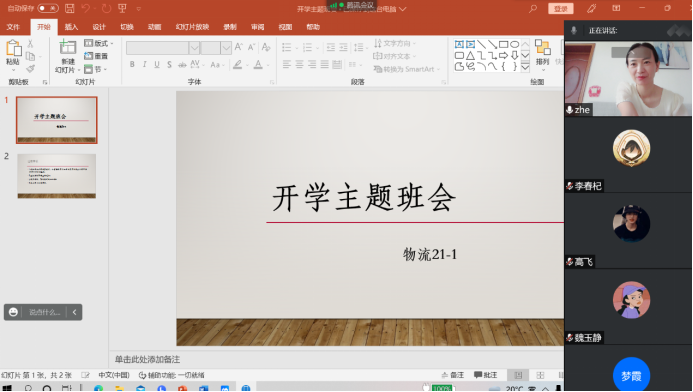This screenshot has width=693, height=392.
Task: Click the font color A swatch
Action: (258, 65)
